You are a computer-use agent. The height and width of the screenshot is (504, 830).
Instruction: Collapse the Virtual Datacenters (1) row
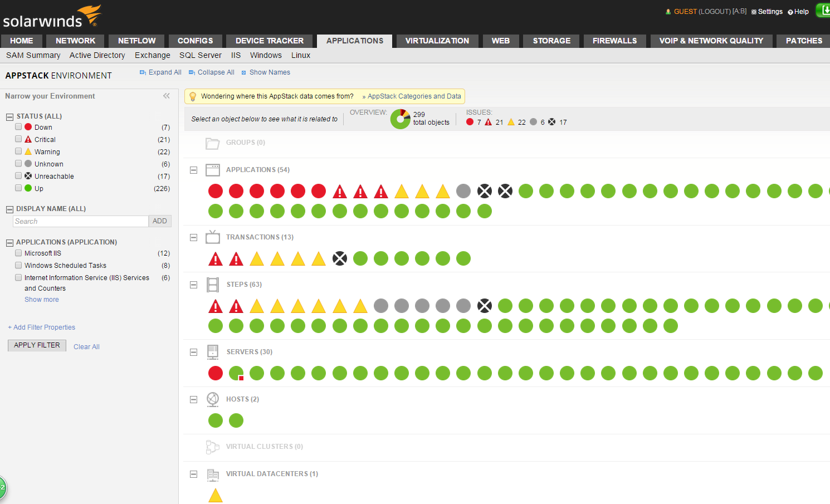point(193,474)
